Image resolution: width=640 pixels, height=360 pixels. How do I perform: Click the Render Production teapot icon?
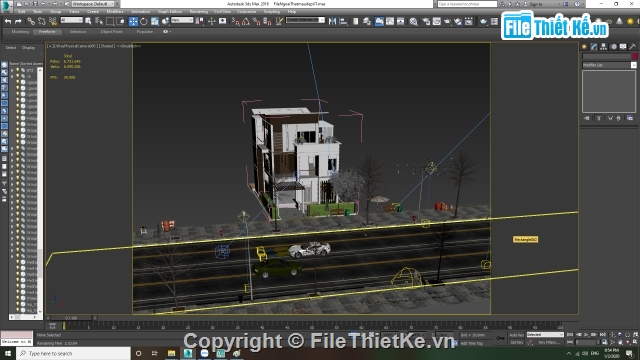(x=447, y=21)
